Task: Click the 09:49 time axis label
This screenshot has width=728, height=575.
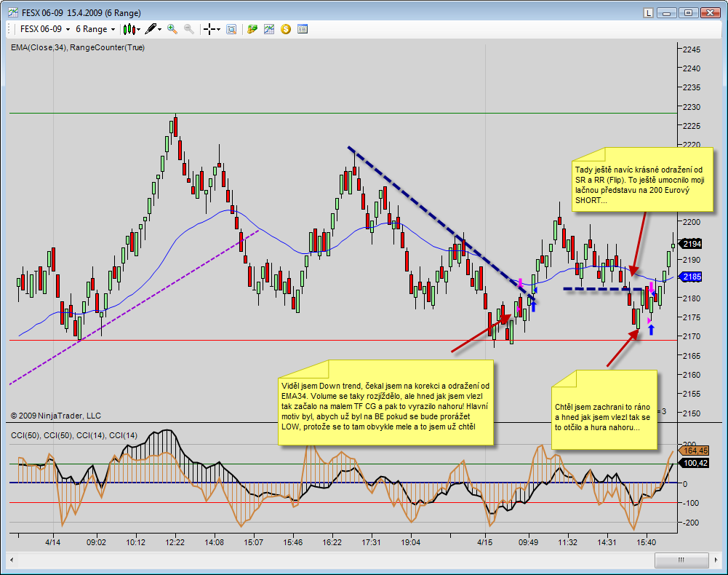Action: pyautogui.click(x=528, y=542)
